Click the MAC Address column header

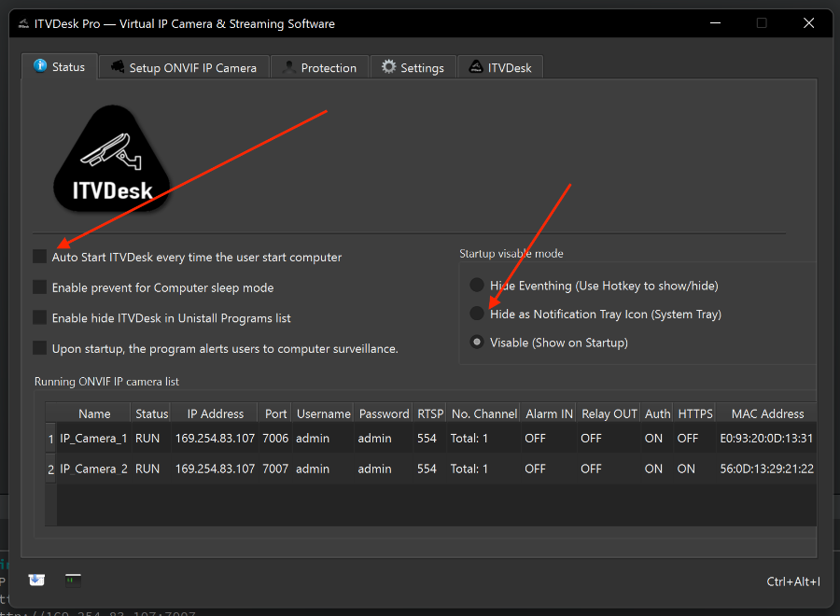click(767, 413)
